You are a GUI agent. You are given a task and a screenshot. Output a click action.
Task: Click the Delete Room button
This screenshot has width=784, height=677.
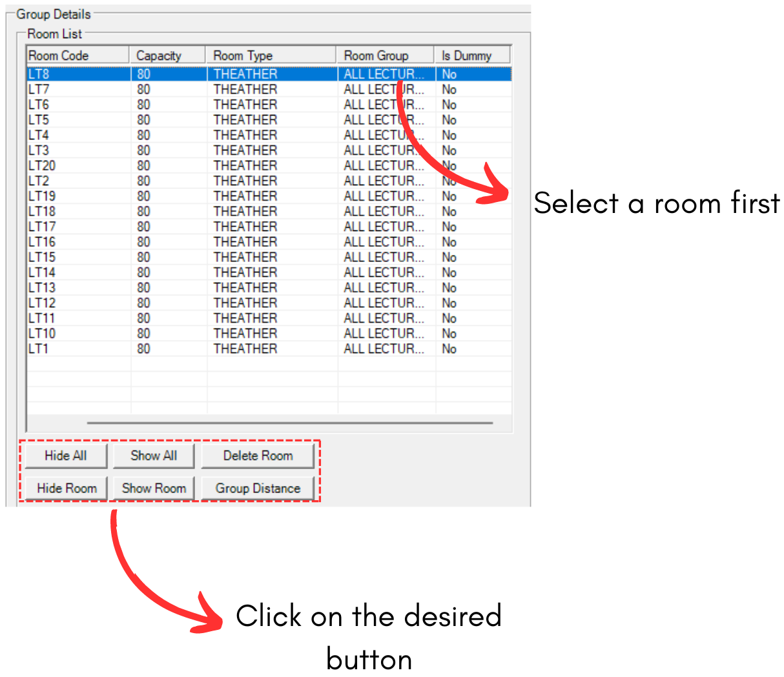(258, 456)
